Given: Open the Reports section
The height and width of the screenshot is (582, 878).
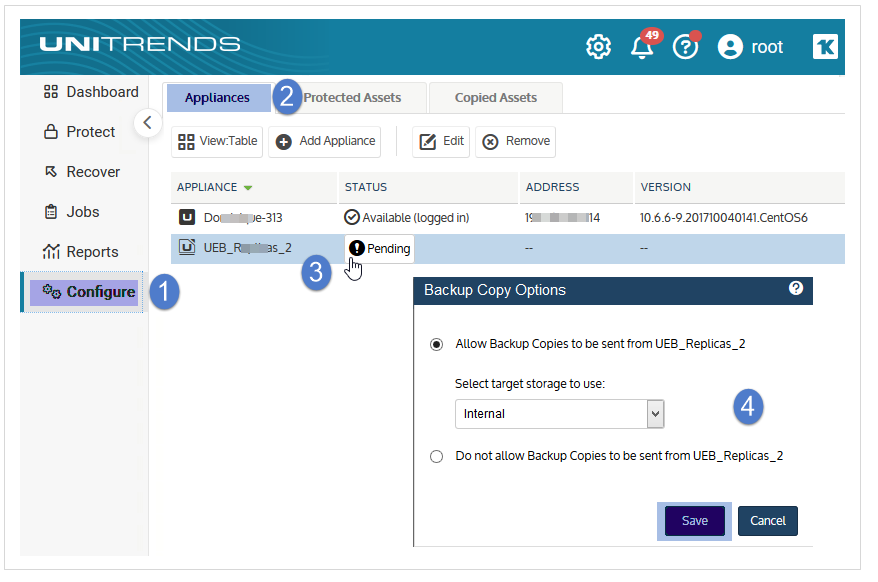Looking at the screenshot, I should [x=81, y=252].
